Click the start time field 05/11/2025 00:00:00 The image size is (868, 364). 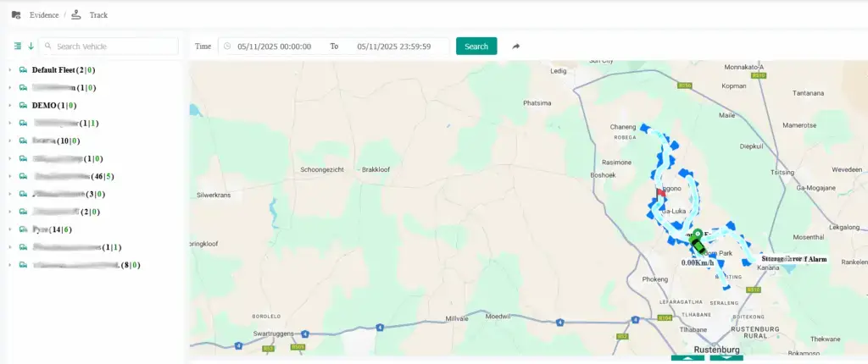click(274, 47)
